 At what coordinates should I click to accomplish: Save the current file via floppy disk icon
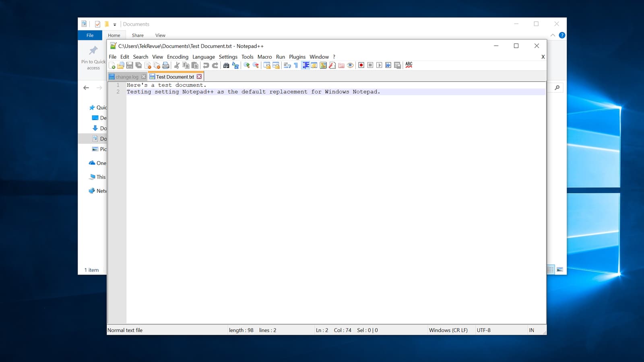(x=130, y=65)
